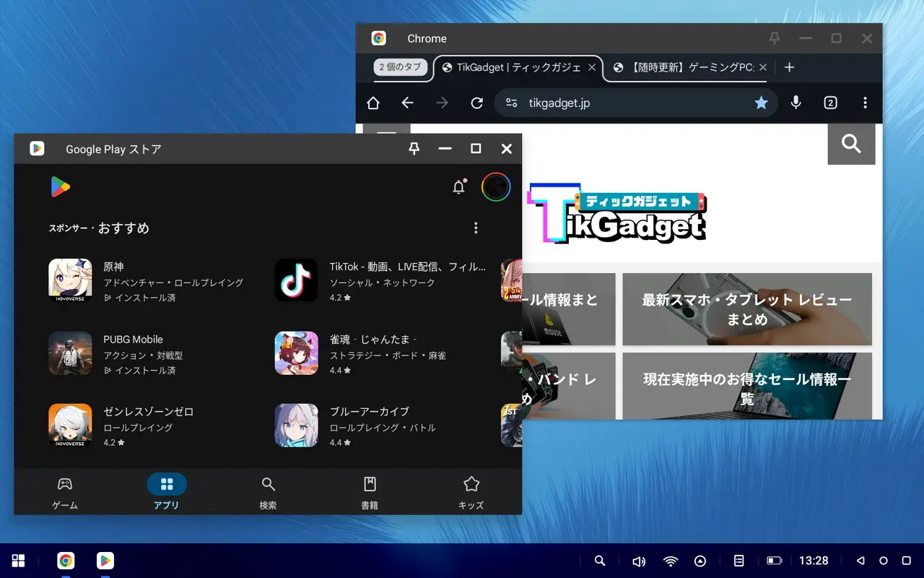Start voice search with microphone icon

click(x=796, y=103)
